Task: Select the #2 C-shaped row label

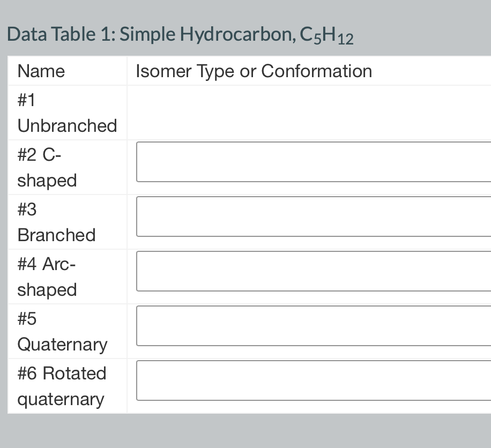Action: click(x=47, y=167)
